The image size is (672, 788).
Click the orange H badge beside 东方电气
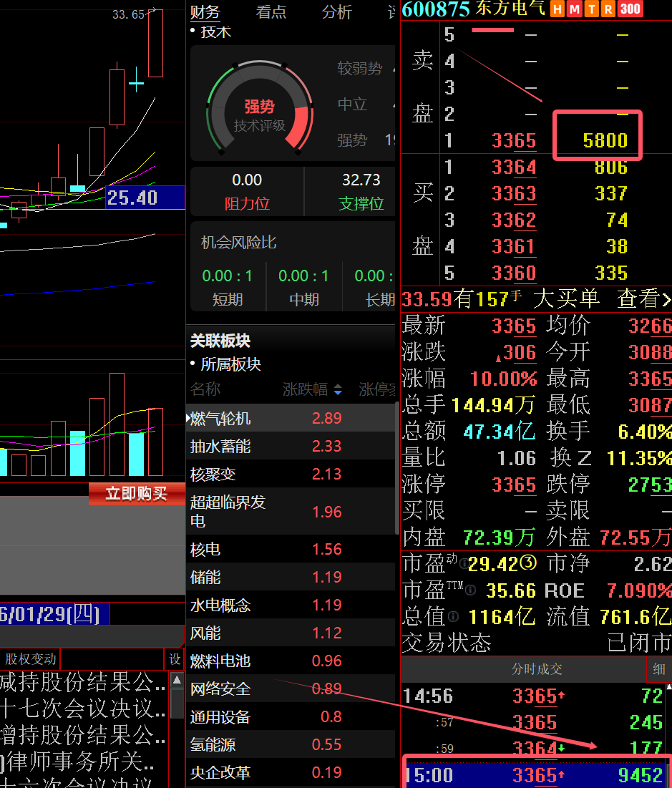557,9
